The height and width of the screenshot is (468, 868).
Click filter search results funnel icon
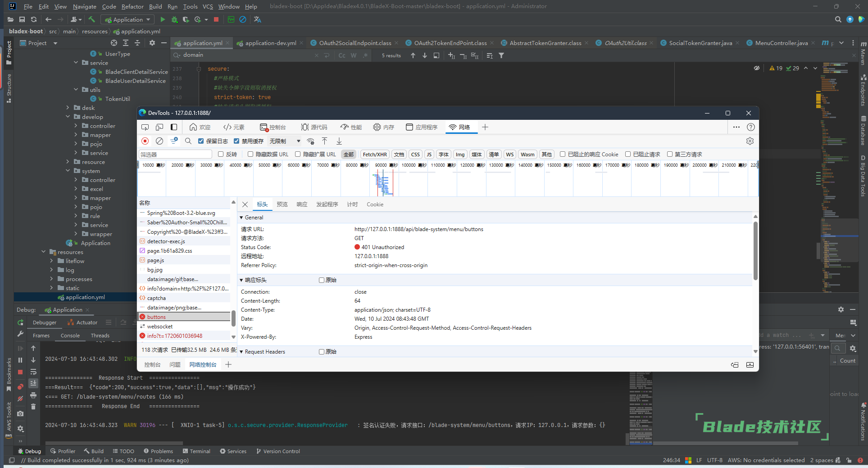click(501, 55)
